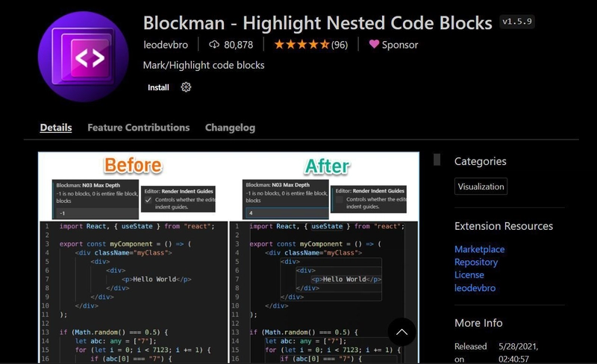Open the (96) ratings count
The width and height of the screenshot is (597, 364).
[x=340, y=45]
